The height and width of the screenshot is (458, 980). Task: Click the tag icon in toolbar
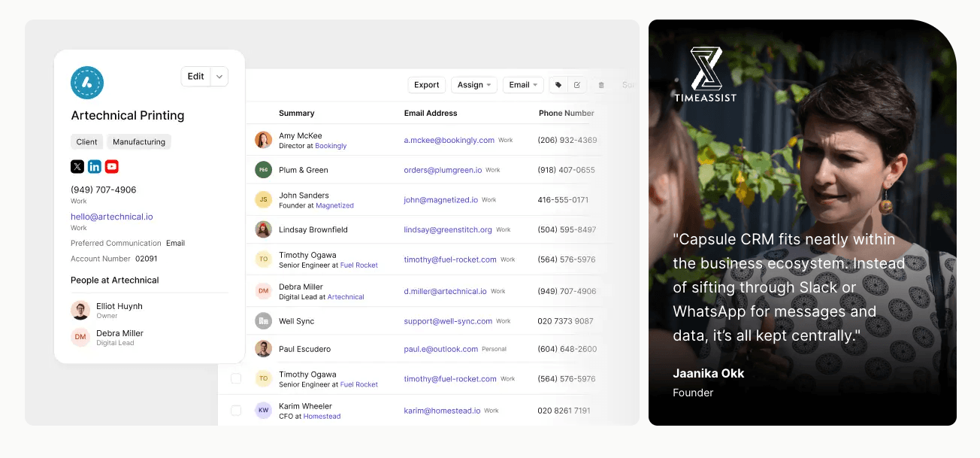coord(558,85)
